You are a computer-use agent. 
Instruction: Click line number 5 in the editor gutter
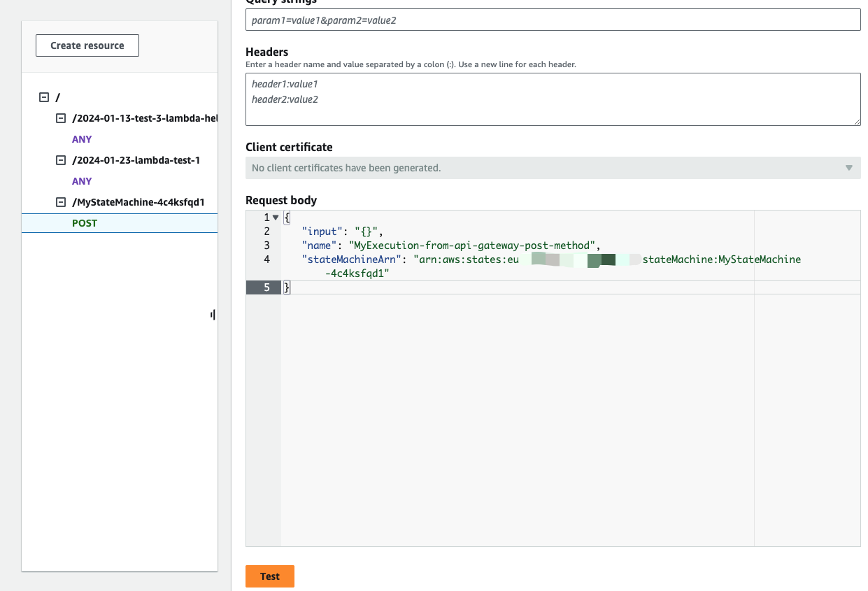pyautogui.click(x=266, y=287)
